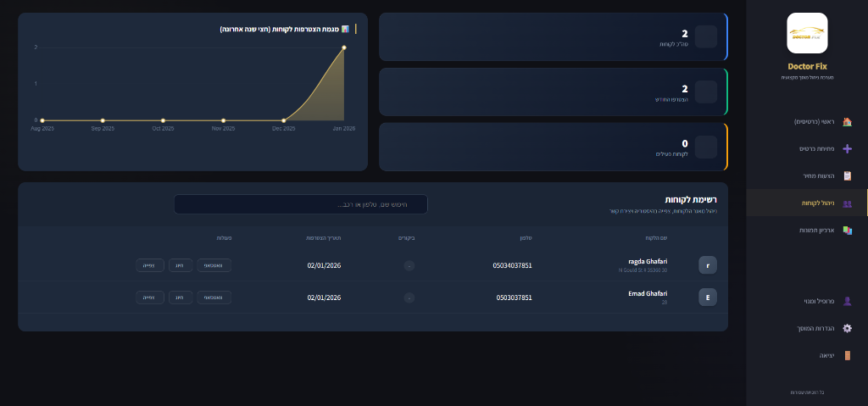Click the customer search input field
Viewport: 868px width, 406px height.
pyautogui.click(x=301, y=204)
